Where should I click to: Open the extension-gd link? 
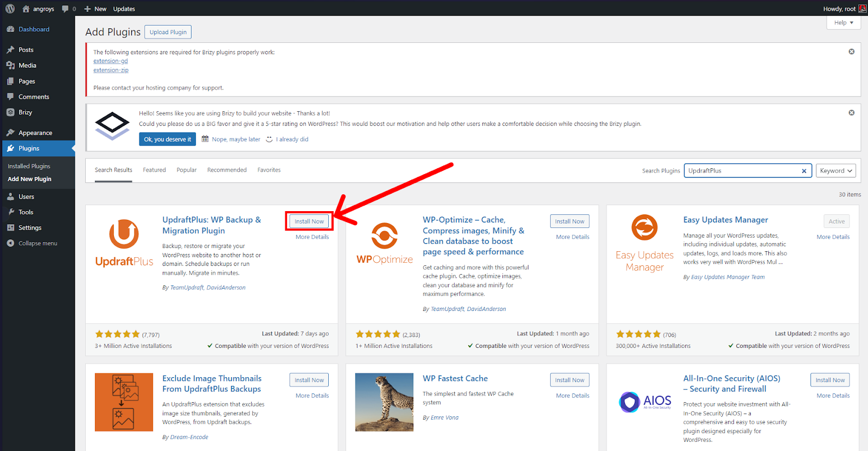tap(111, 61)
